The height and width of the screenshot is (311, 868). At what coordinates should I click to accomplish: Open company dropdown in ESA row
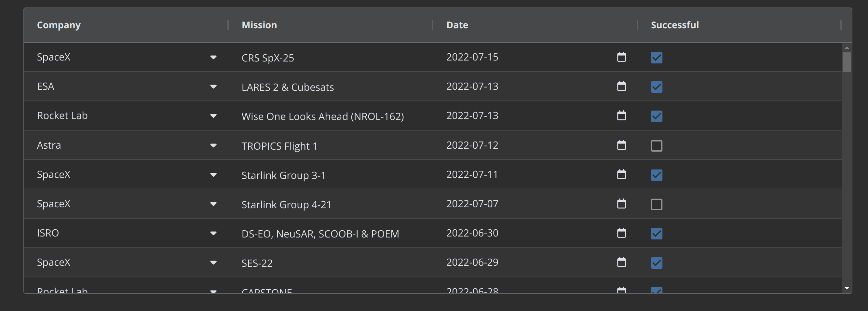pyautogui.click(x=213, y=87)
